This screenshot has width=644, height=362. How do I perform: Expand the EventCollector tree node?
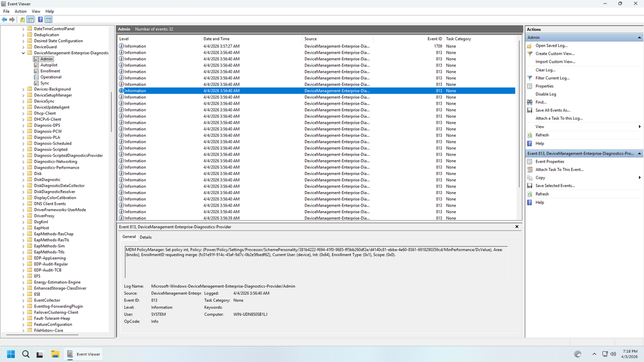click(23, 300)
